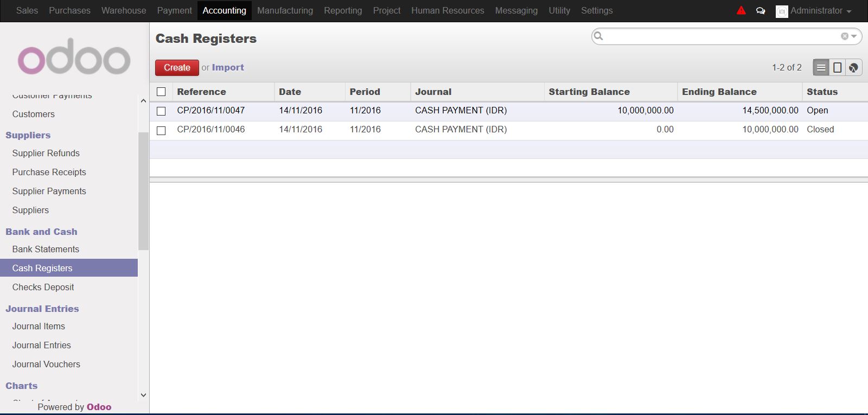
Task: Open Customers in sidebar
Action: click(34, 114)
